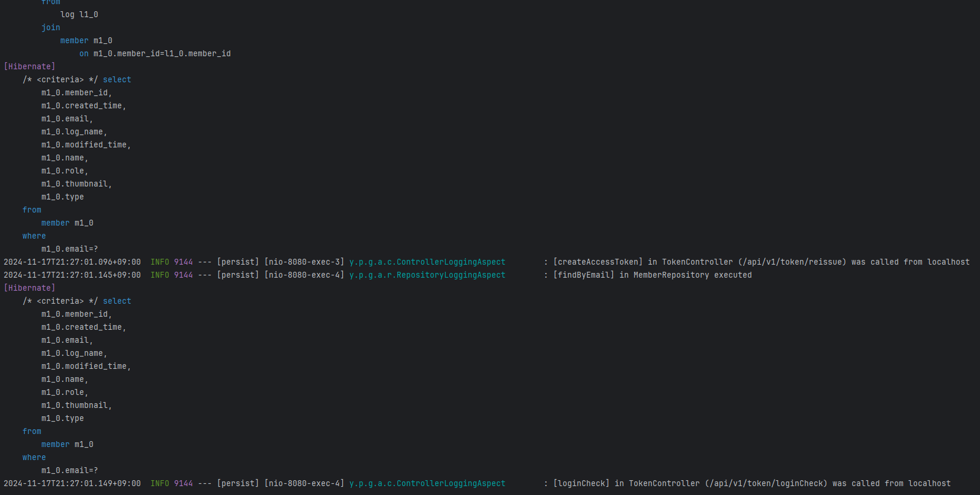The image size is (980, 495).
Task: Click 'MemberRepository' in the log message
Action: pos(671,275)
